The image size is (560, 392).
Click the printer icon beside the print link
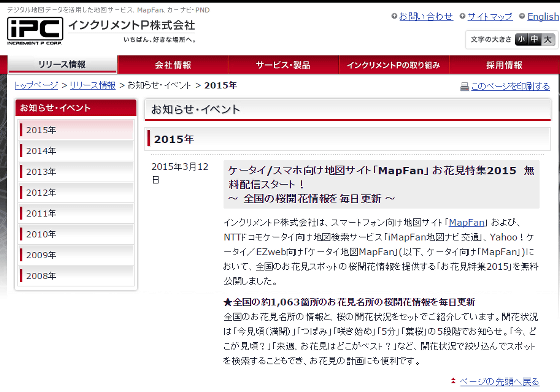(464, 86)
